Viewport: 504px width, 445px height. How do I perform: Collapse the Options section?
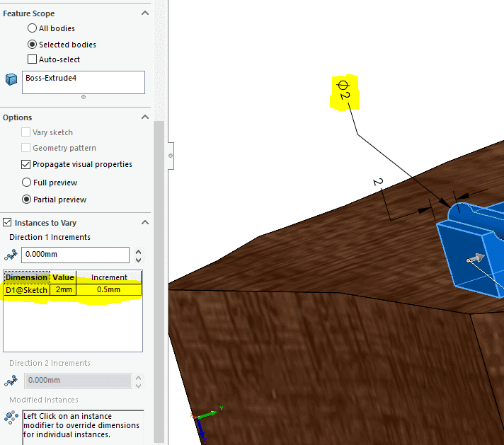[145, 117]
